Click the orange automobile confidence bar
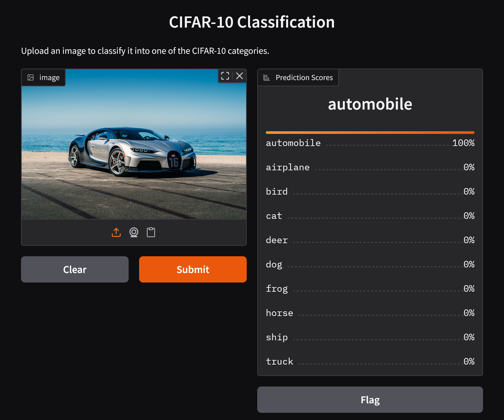The width and height of the screenshot is (504, 420). pos(370,133)
